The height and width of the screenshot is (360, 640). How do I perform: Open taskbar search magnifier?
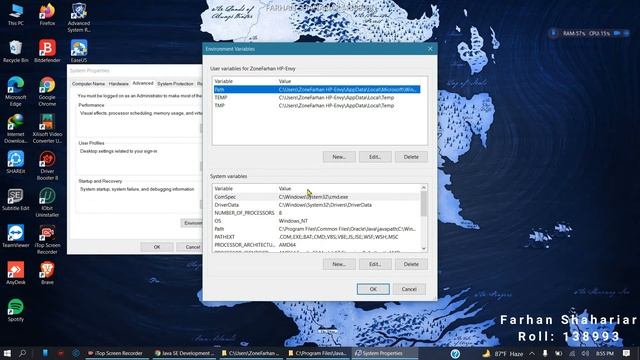(22, 353)
